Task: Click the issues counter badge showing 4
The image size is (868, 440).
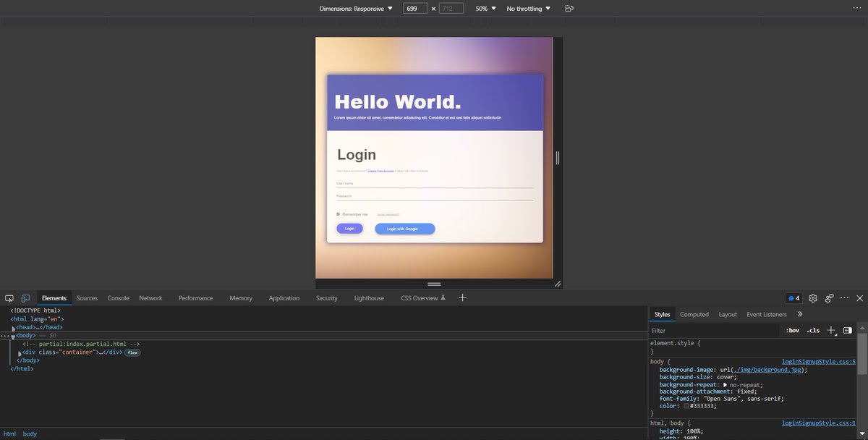Action: coord(793,298)
